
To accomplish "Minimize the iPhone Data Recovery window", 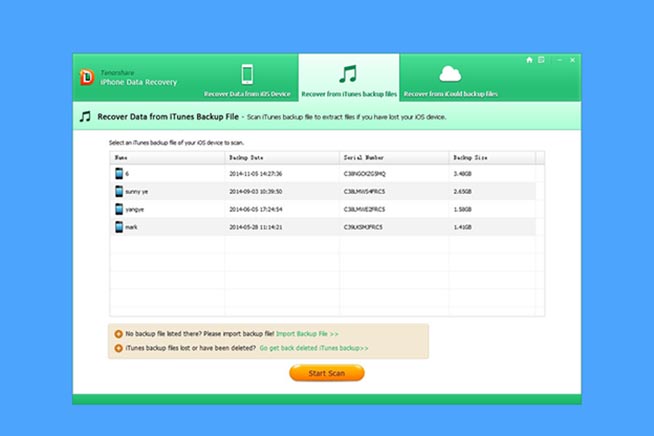I will [x=559, y=60].
